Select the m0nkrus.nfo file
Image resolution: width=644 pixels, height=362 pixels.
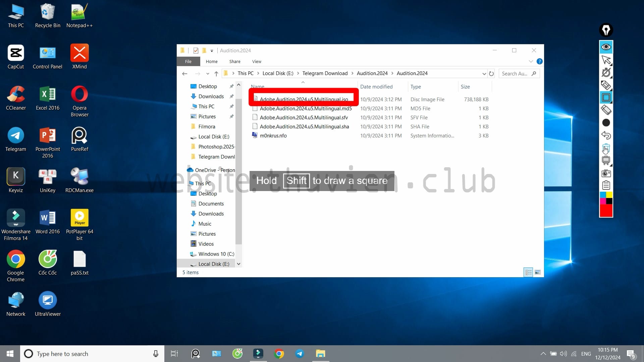[273, 136]
